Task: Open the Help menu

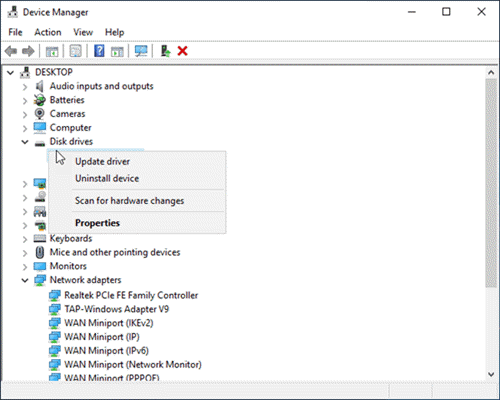Action: tap(114, 32)
